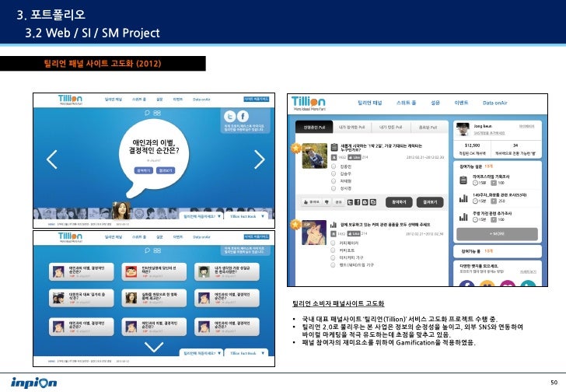Click bar chart icon beside coffee poll title

tap(334, 225)
